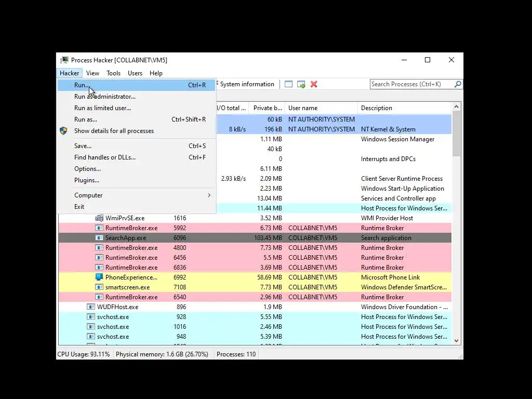Click Windows Session Manager description
The image size is (532, 399).
click(x=397, y=139)
